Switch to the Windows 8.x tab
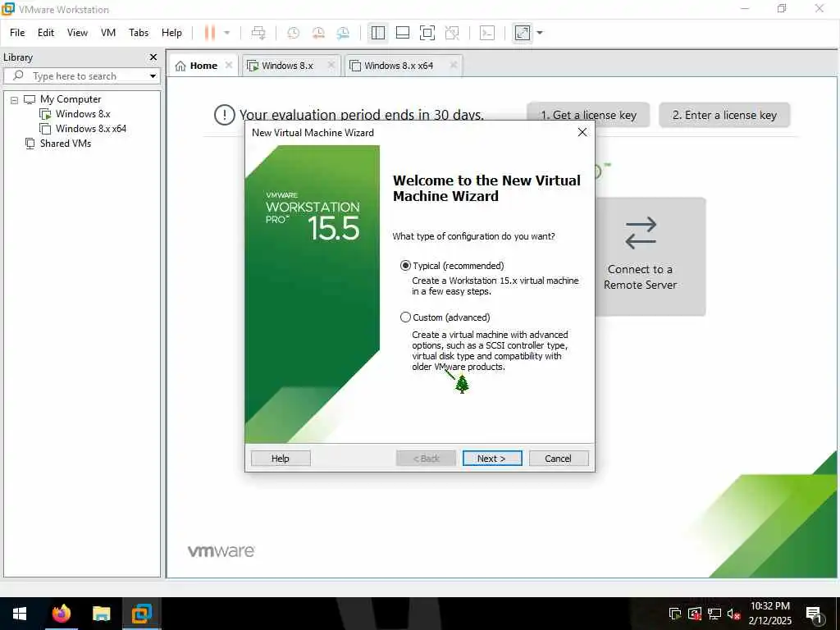The width and height of the screenshot is (840, 630). coord(286,66)
